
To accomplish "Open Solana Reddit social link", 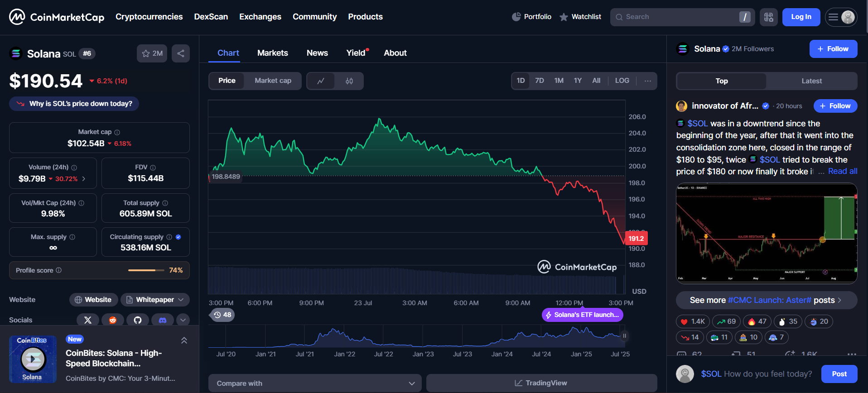I will click(x=113, y=320).
